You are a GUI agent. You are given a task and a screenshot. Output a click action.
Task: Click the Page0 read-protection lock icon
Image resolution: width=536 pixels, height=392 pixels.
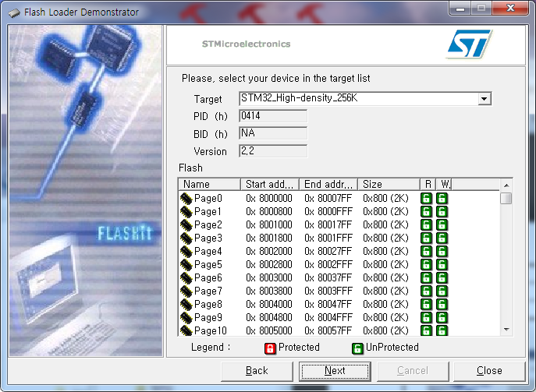coord(426,199)
